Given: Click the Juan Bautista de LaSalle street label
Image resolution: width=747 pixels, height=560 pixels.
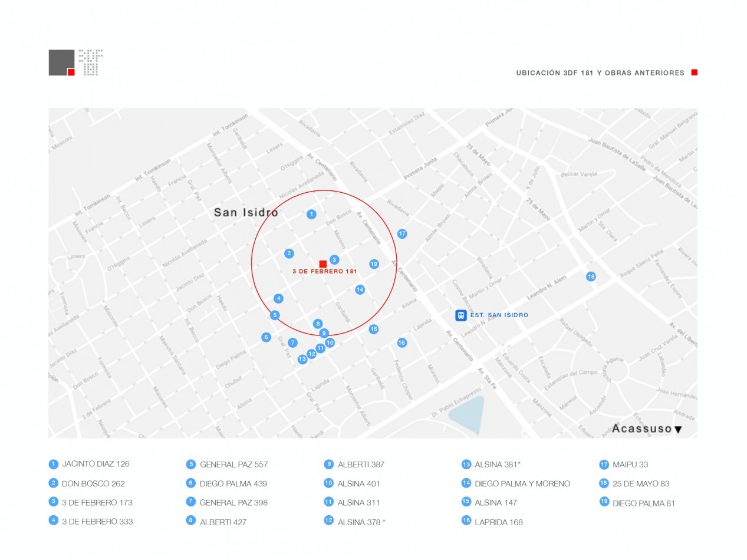Looking at the screenshot, I should [x=617, y=154].
